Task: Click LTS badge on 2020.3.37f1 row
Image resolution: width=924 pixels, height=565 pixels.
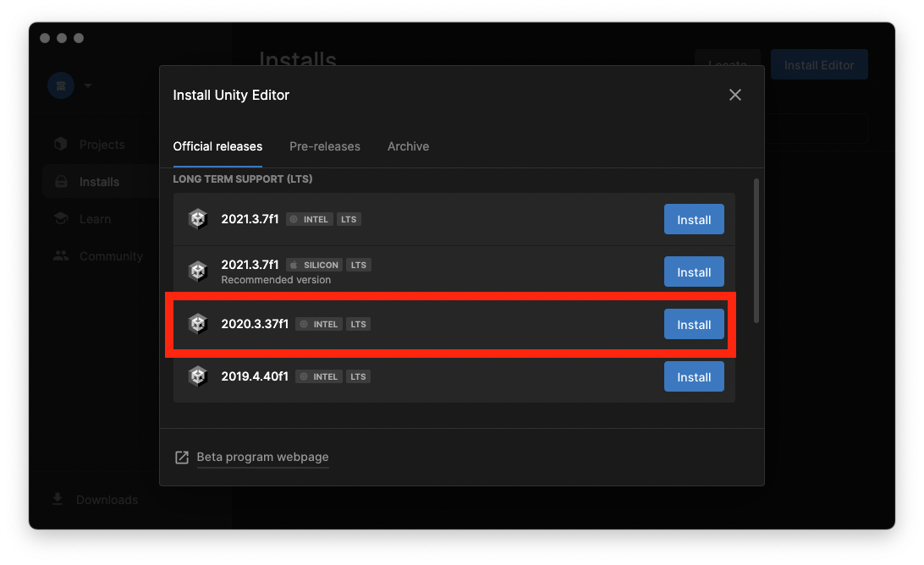Action: point(358,324)
